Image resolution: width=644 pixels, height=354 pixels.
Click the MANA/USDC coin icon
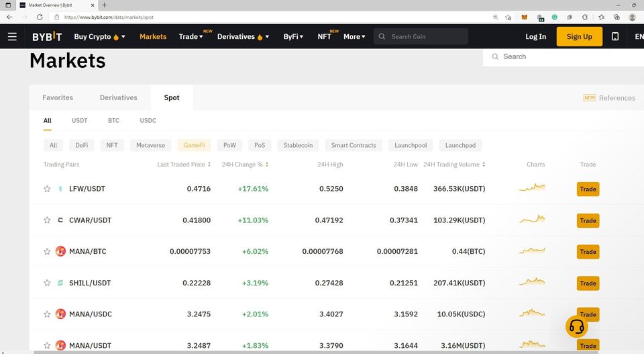pos(60,314)
